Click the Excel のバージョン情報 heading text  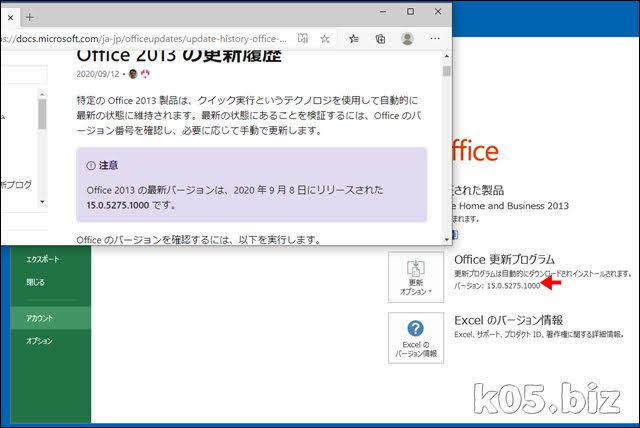[x=509, y=320]
